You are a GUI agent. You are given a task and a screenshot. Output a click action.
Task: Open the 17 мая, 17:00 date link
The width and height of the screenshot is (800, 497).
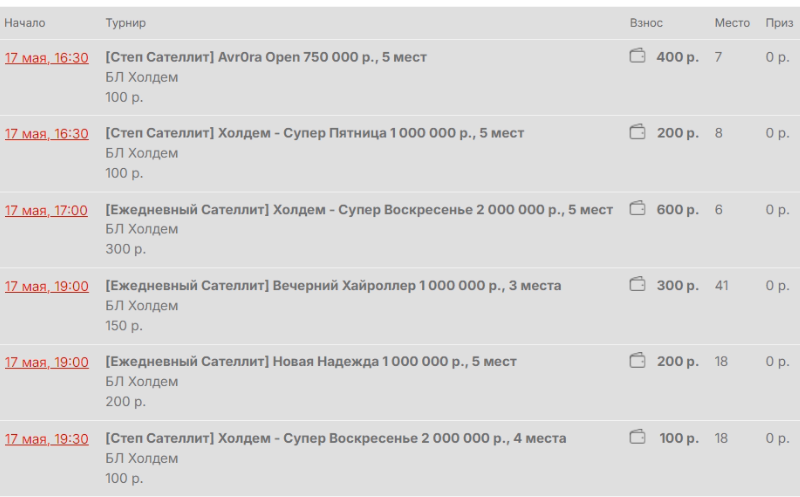click(x=46, y=210)
